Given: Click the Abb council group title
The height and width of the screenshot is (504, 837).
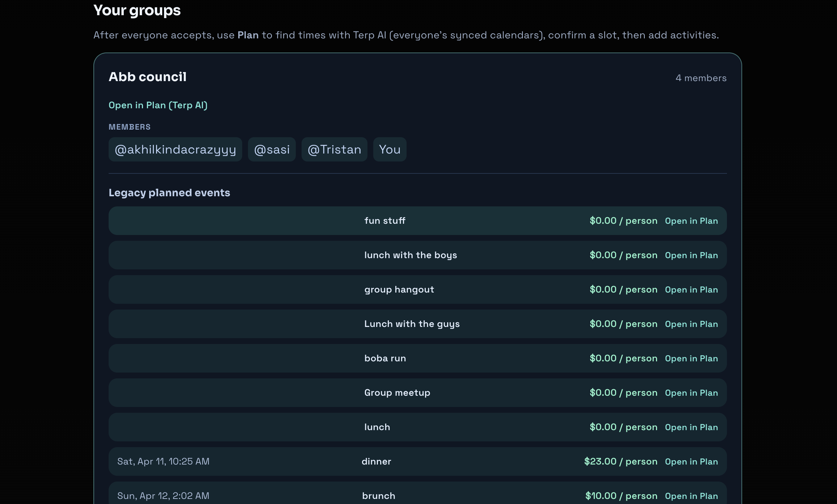Looking at the screenshot, I should point(147,77).
